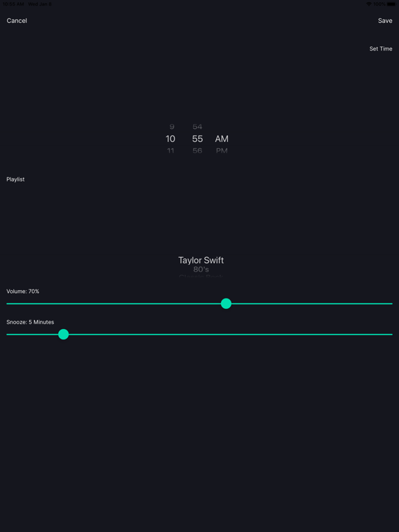Click the Volume: 70% label
This screenshot has height=532, width=399.
click(23, 292)
